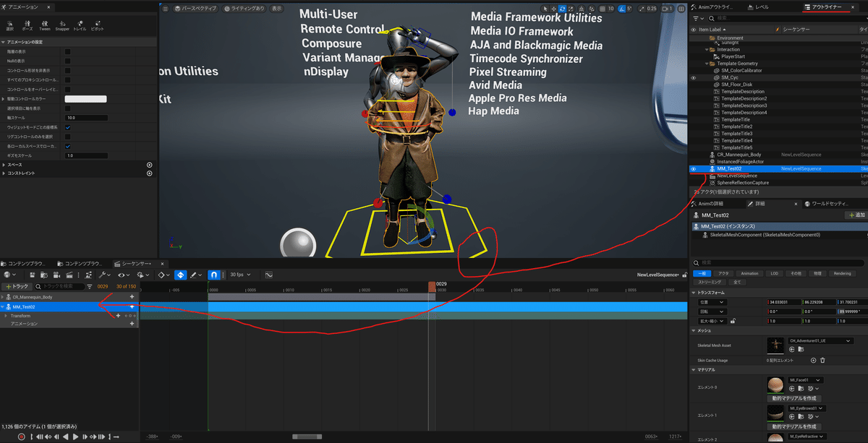Open the sequencer track filter icon
The height and width of the screenshot is (443, 868).
90,286
